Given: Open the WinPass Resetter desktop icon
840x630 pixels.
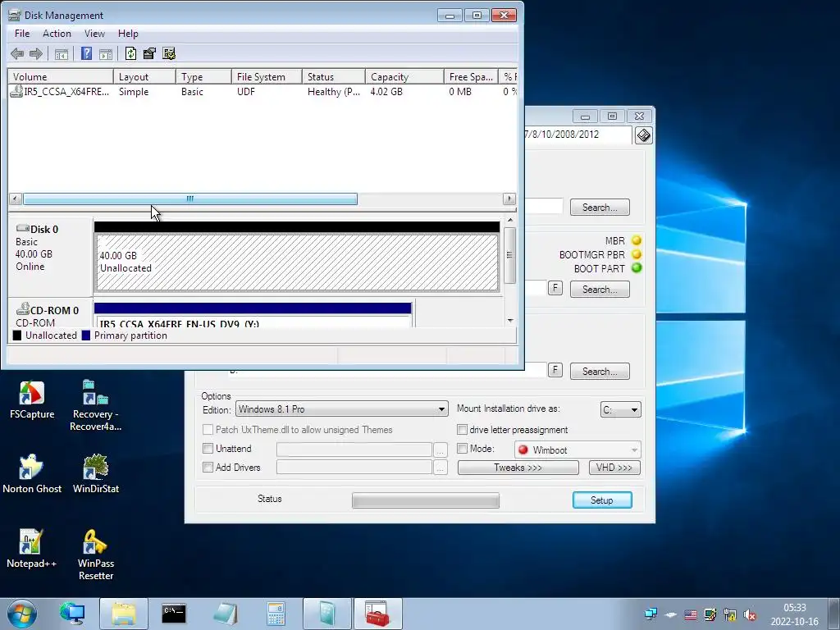Looking at the screenshot, I should tap(95, 555).
